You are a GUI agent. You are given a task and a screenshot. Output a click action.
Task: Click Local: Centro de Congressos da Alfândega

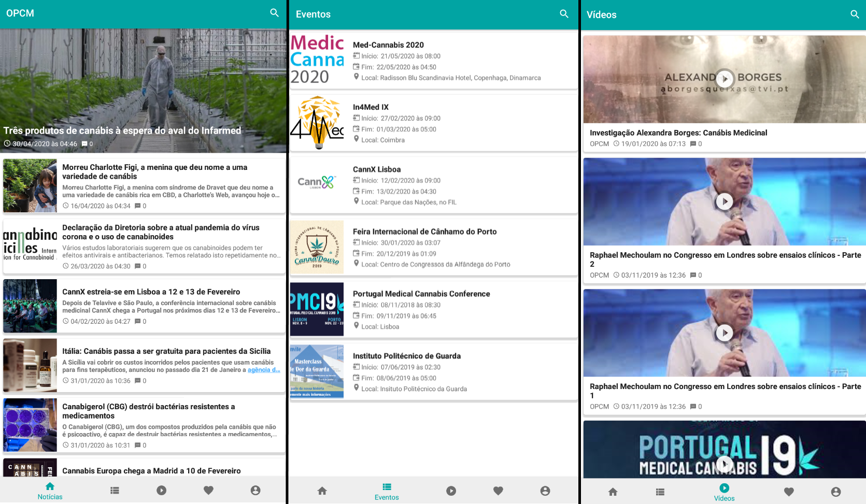[x=436, y=264]
